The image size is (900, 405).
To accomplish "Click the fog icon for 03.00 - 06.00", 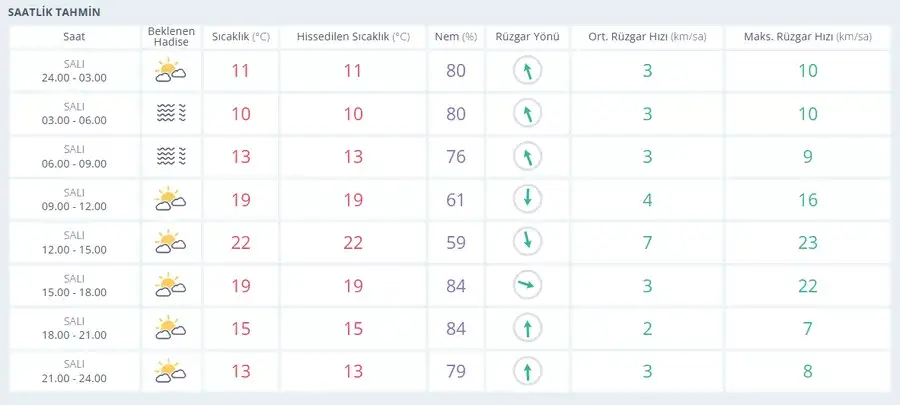I will point(171,114).
